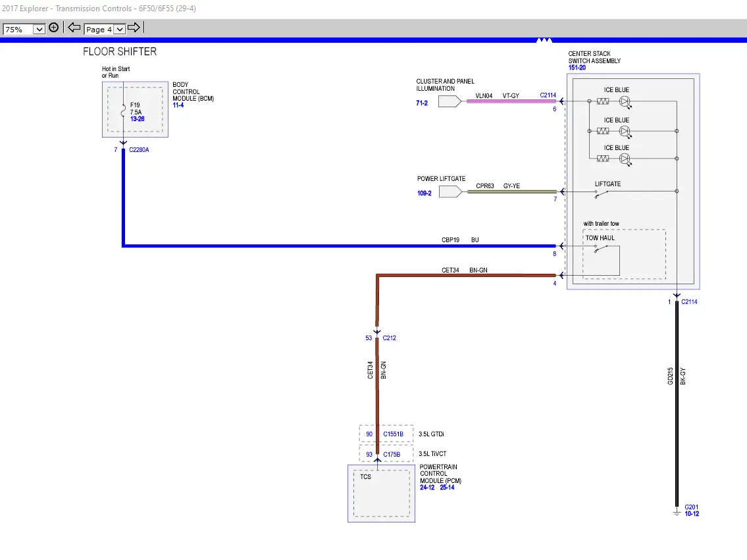Click the TCS box in the PCM
747x560 pixels.
381,494
